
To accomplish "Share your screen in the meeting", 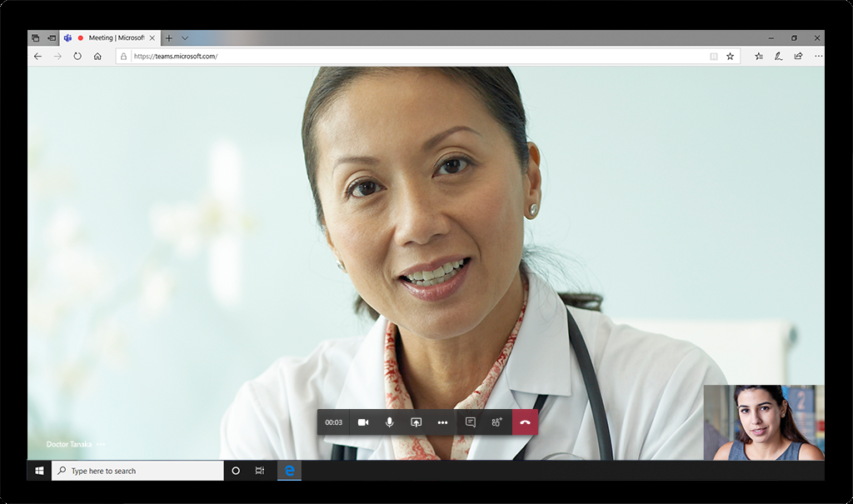I will 417,422.
